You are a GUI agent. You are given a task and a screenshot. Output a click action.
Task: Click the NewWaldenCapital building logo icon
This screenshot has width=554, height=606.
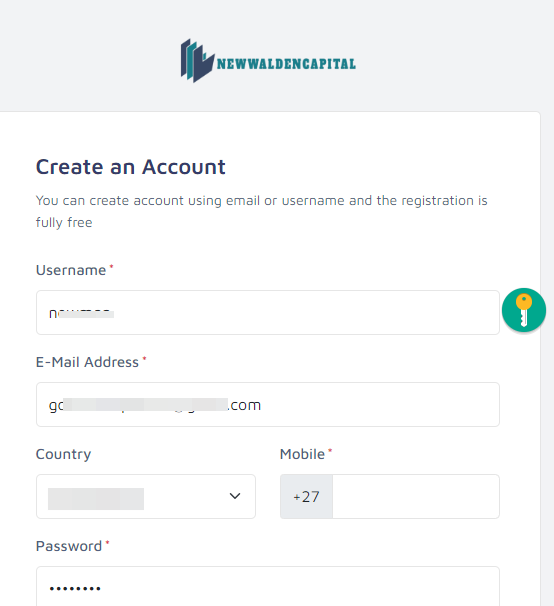197,61
